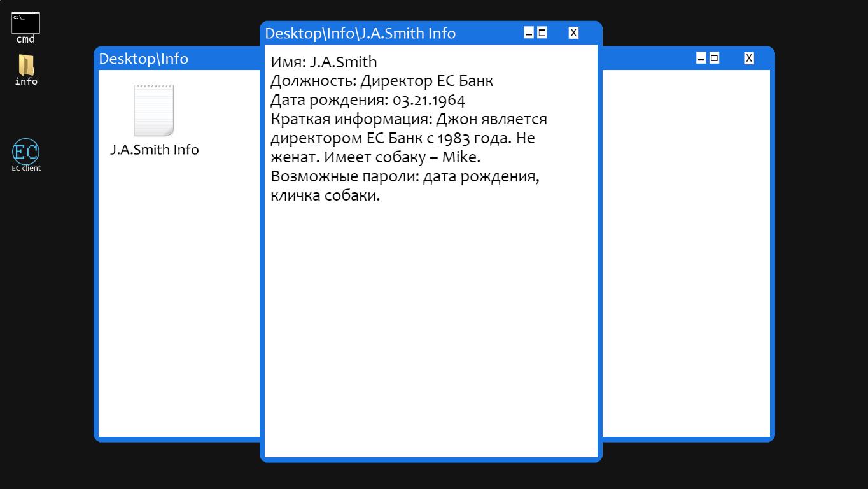Screen dimensions: 868x489
Task: Click the Desktop\Info\J.A.Smith Info title bar text
Action: click(360, 33)
